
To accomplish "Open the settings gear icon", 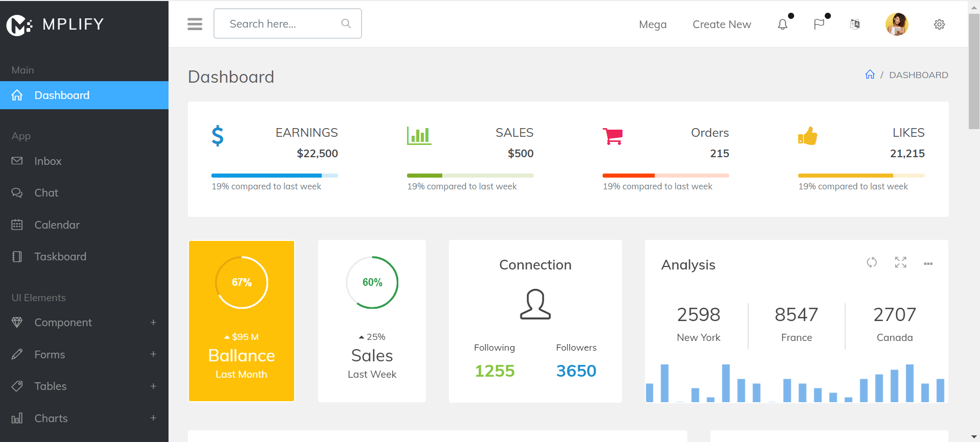I will 939,24.
